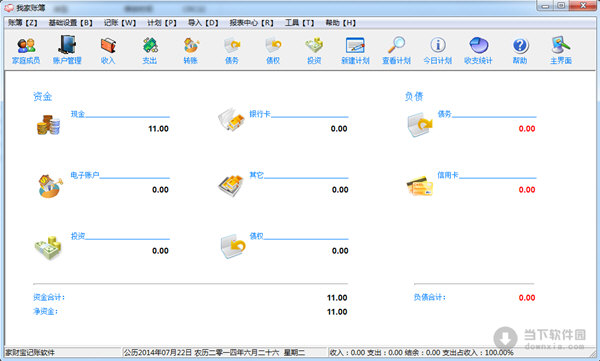Open the 导入【D】 menu
This screenshot has height=361, width=600.
pyautogui.click(x=203, y=23)
